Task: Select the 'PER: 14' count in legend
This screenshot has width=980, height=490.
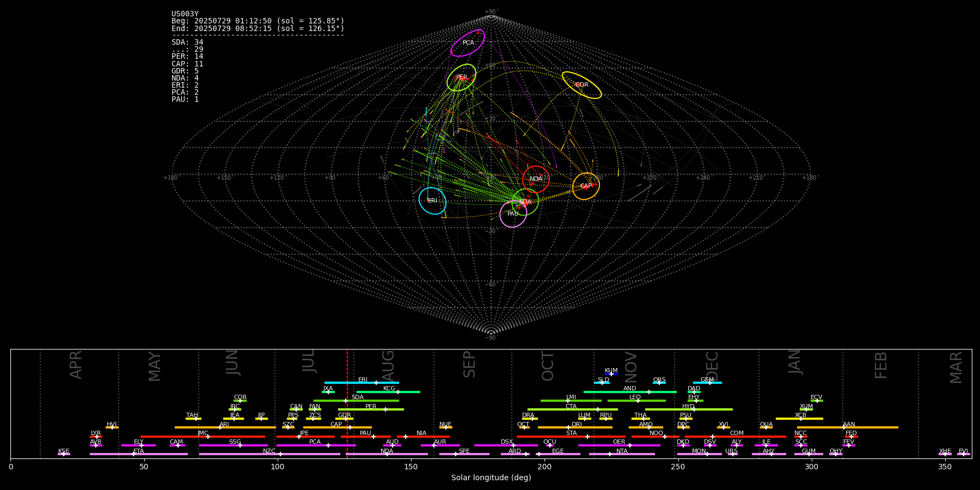Action: (x=187, y=57)
